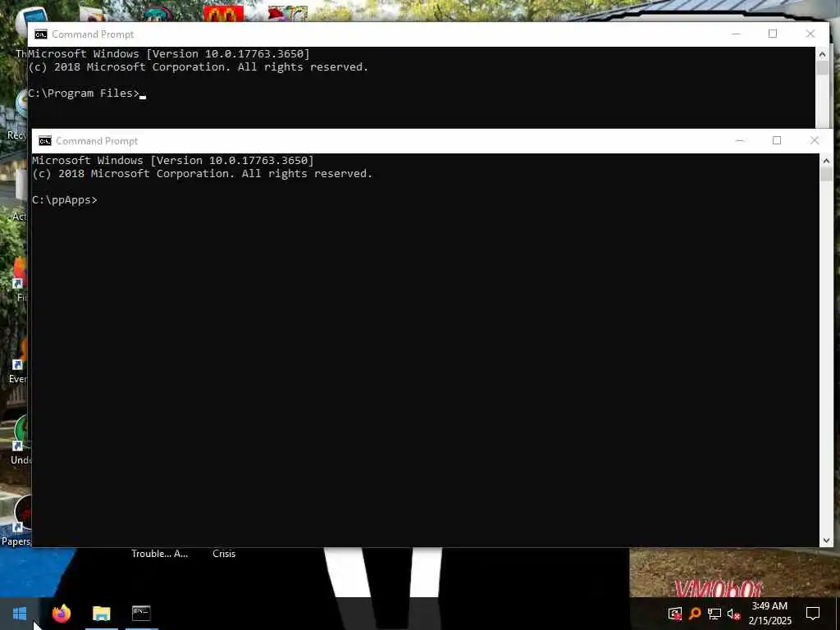The image size is (840, 630).
Task: Open the Windows flag tray icon with red warning
Action: (675, 614)
